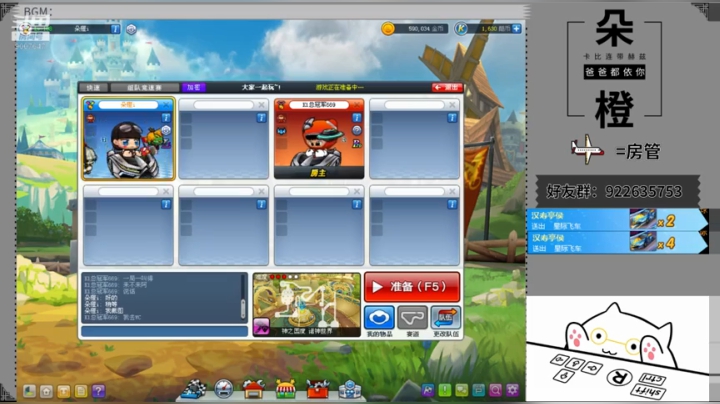
Task: Click the orange upload icon at bottom left
Action: pos(64,391)
